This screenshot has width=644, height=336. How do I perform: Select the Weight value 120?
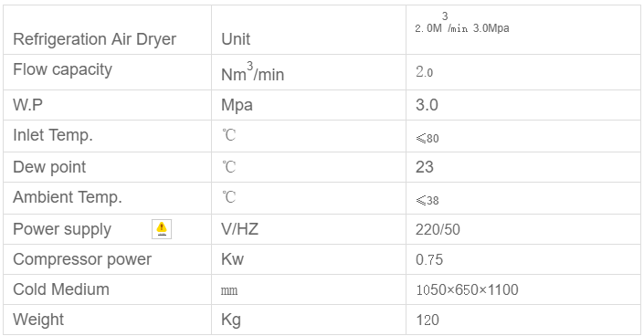coord(428,320)
